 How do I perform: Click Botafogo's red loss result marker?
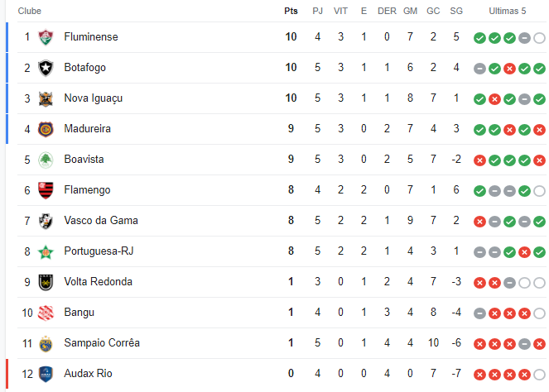pyautogui.click(x=509, y=69)
